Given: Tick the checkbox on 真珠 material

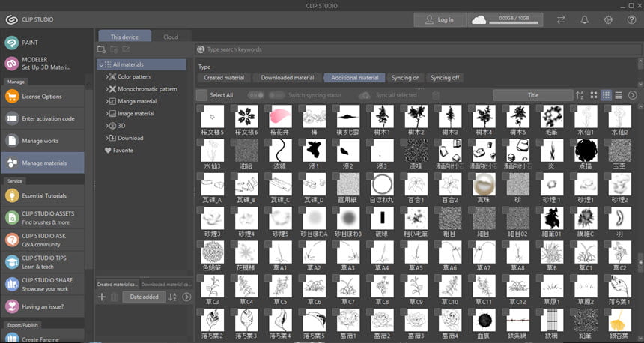Looking at the screenshot, I should [x=473, y=176].
